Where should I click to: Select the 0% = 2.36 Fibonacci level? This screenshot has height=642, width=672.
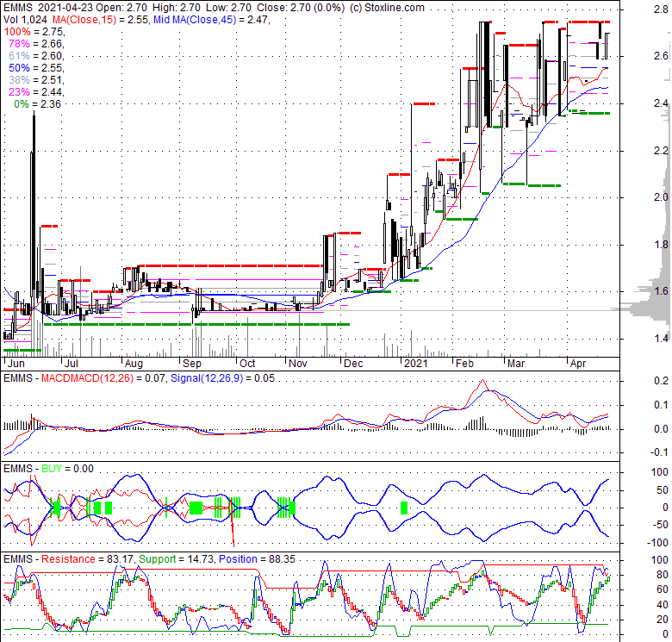(x=37, y=104)
